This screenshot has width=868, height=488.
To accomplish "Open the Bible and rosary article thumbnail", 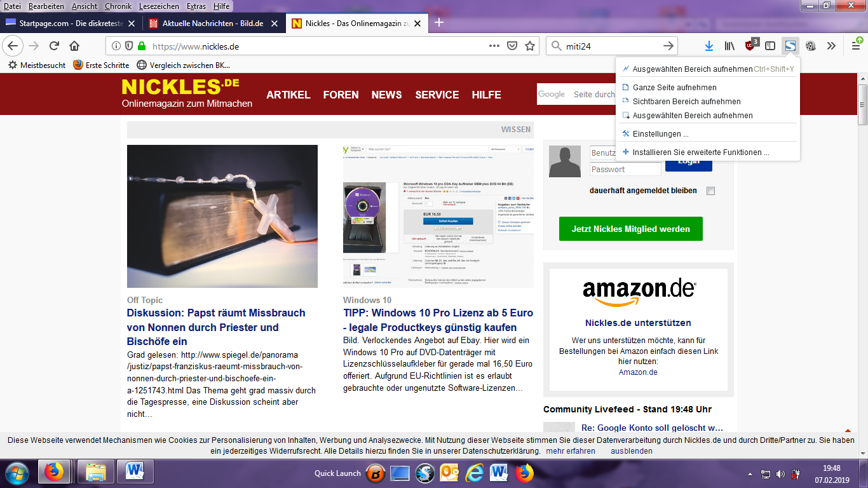I will (222, 216).
